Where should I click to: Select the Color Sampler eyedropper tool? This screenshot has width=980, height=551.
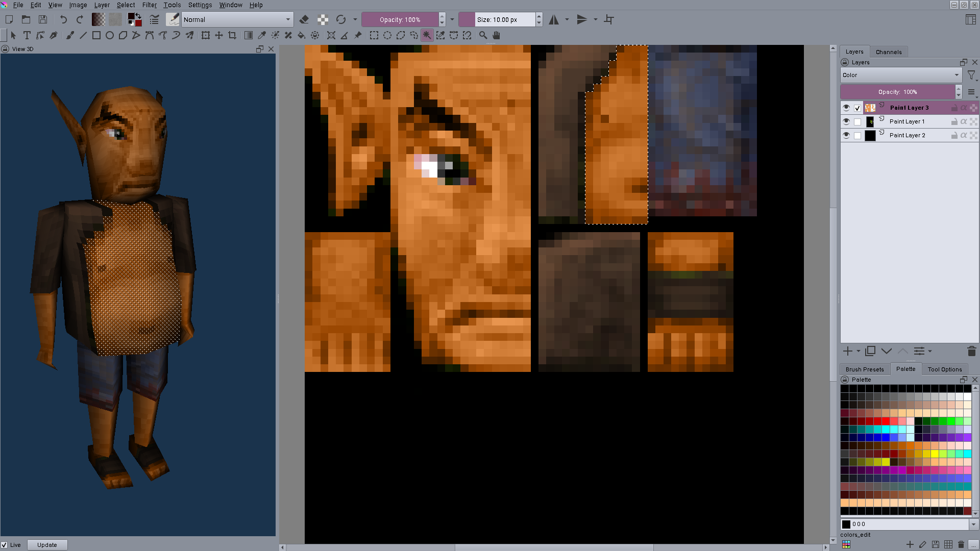pyautogui.click(x=262, y=35)
